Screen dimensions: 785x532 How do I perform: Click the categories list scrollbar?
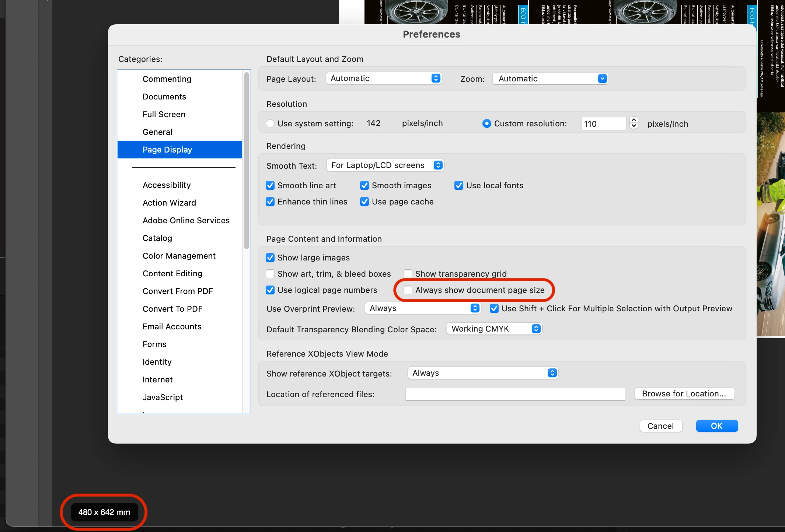pos(246,161)
